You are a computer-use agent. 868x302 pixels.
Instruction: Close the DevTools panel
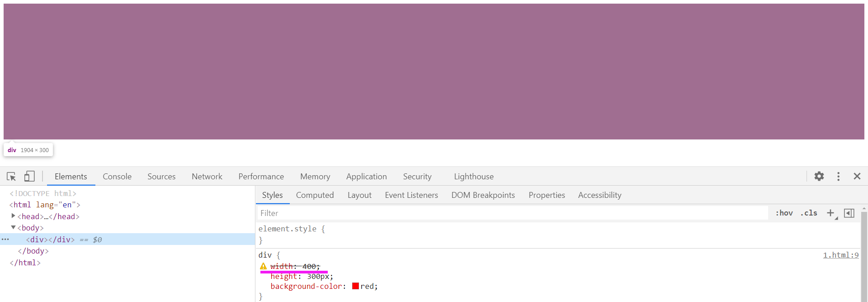tap(857, 176)
